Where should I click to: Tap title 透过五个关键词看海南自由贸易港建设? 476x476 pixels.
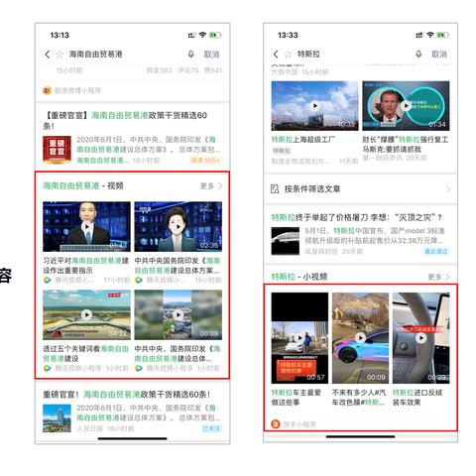[x=86, y=353]
